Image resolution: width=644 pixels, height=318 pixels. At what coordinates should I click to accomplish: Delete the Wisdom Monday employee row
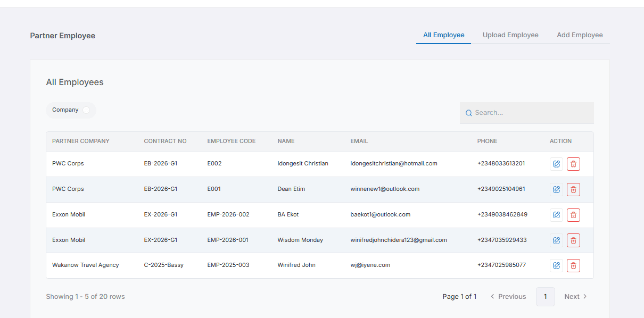pos(573,240)
